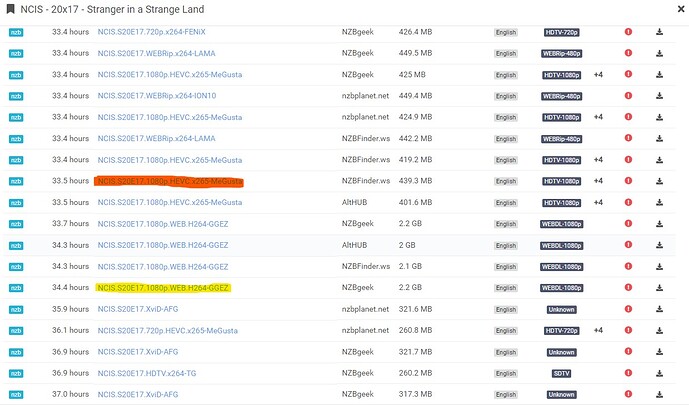
Task: Show rejection warning for 426.4 MB release
Action: click(x=628, y=32)
